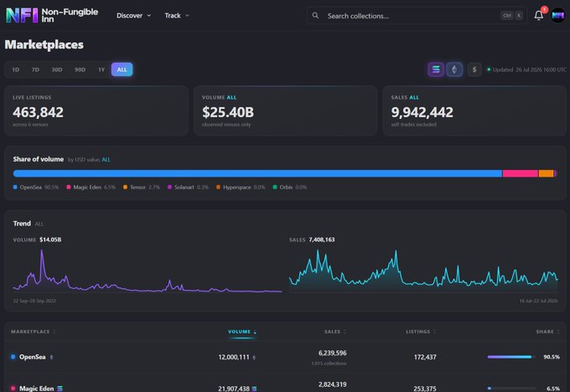The width and height of the screenshot is (570, 392).
Task: Click the OpenSea 90.5% share progress bar
Action: (511, 357)
